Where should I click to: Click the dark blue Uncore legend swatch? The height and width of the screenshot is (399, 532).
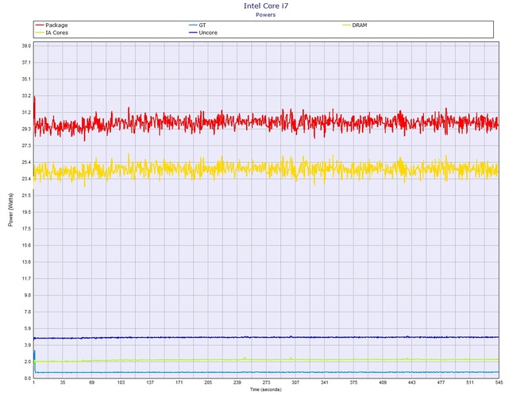193,33
